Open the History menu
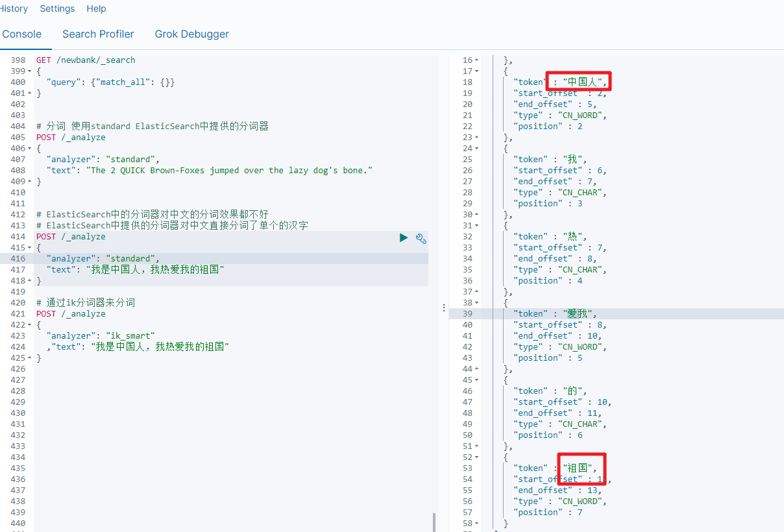 14,8
